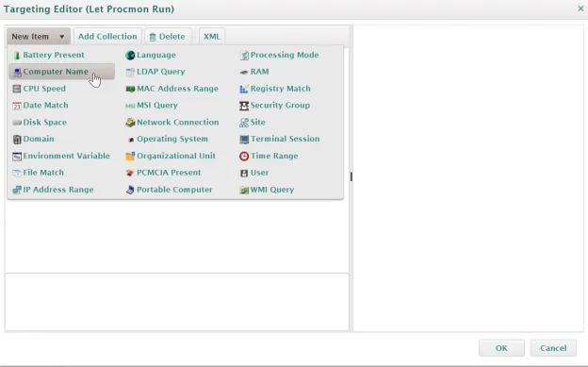Open the New Item dropdown arrow
This screenshot has width=588, height=367.
point(62,37)
